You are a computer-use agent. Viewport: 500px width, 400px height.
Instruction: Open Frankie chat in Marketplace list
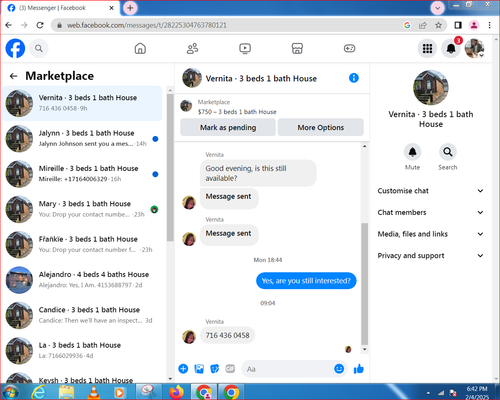point(82,245)
